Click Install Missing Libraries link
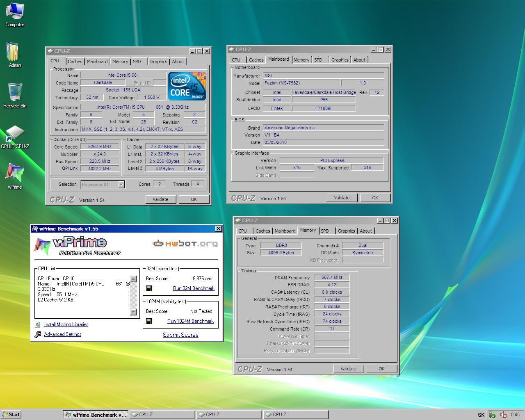This screenshot has height=420, width=525. (x=66, y=324)
